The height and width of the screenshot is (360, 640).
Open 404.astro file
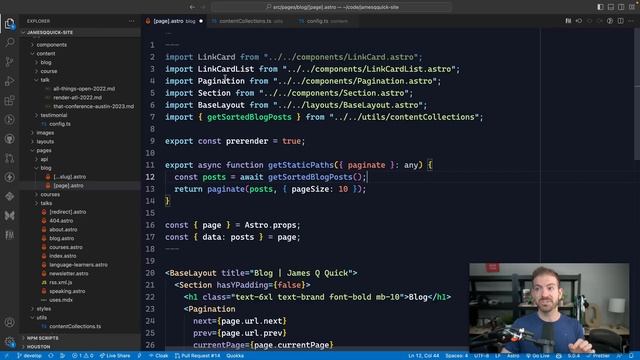(x=80, y=221)
